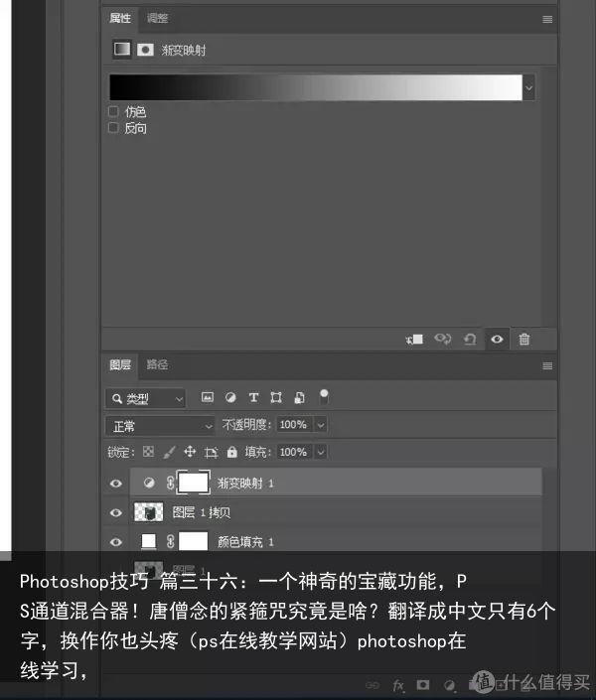Switch to the 调整 tab
Viewport: 596px width, 700px height.
157,18
